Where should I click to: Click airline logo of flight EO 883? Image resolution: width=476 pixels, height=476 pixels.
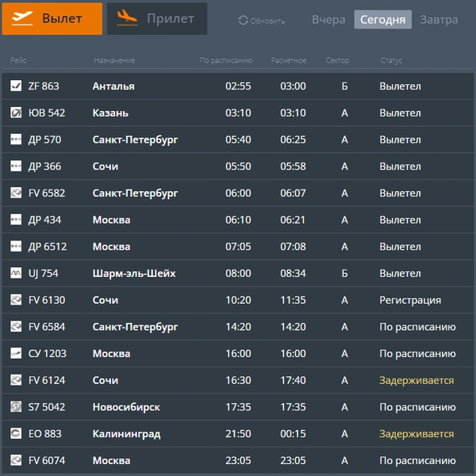click(16, 433)
